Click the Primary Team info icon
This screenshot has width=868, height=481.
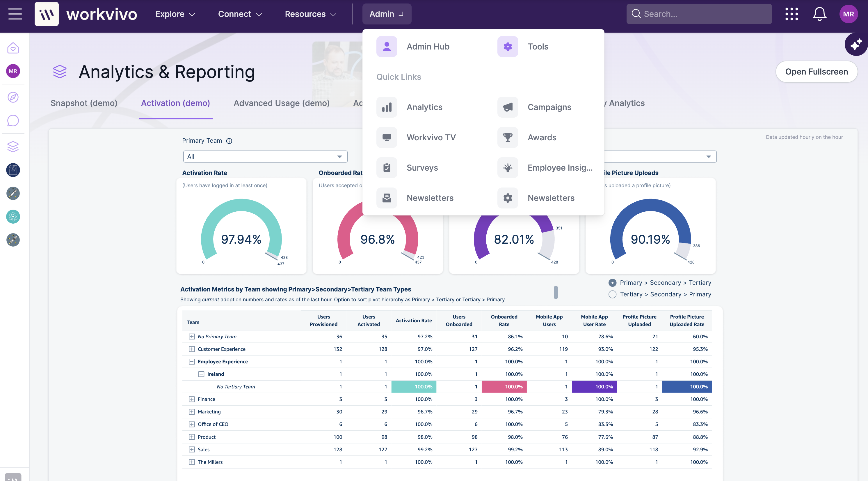pos(229,141)
